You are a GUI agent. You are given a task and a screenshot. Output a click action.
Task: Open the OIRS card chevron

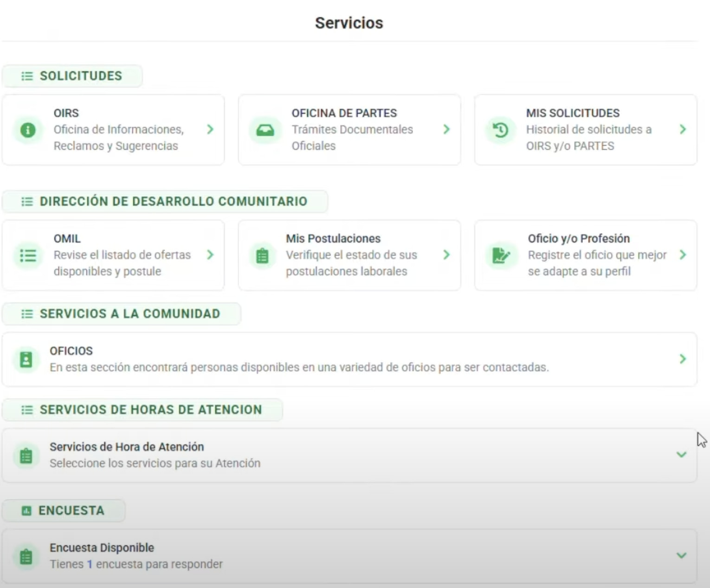pyautogui.click(x=210, y=130)
